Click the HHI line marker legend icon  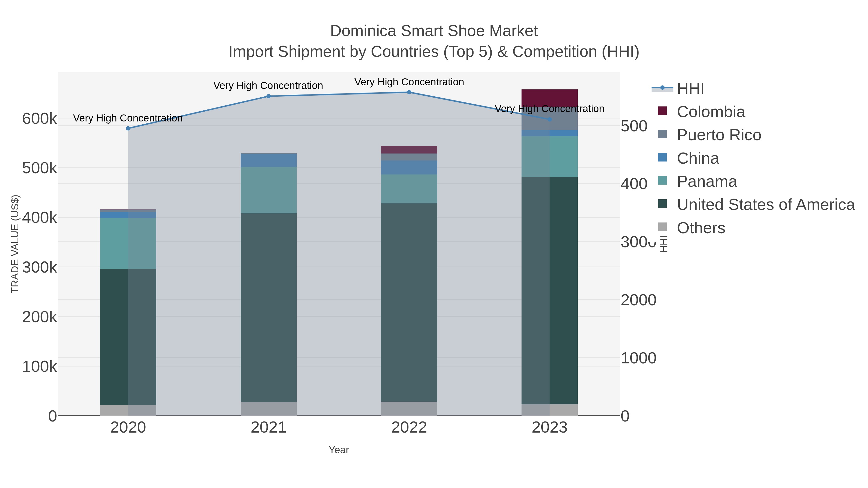coord(662,88)
